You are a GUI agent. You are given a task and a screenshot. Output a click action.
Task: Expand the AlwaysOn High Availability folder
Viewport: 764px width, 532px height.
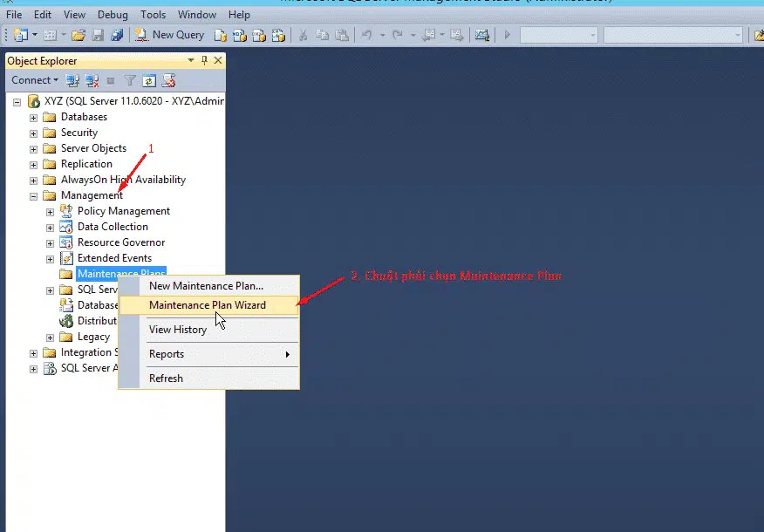34,181
